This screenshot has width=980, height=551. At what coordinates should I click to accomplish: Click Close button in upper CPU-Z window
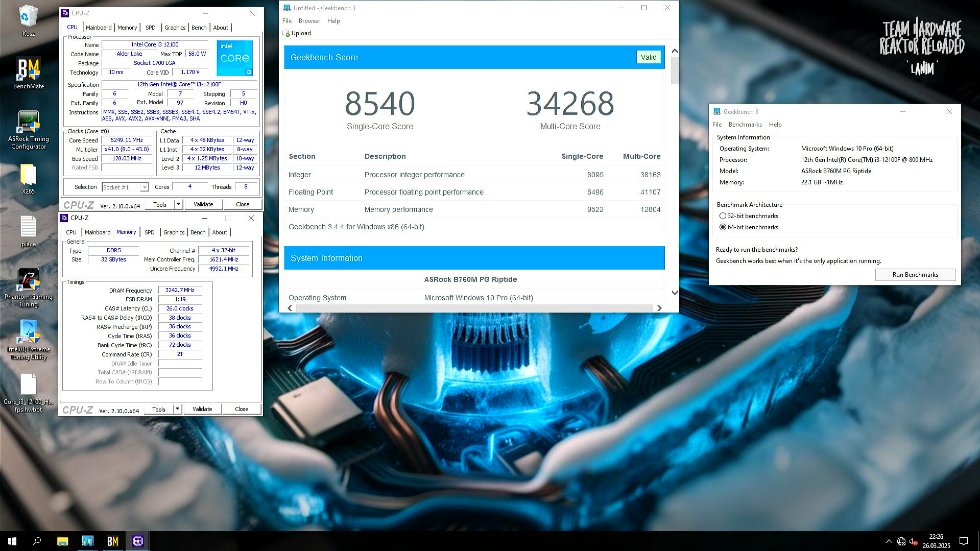click(243, 204)
